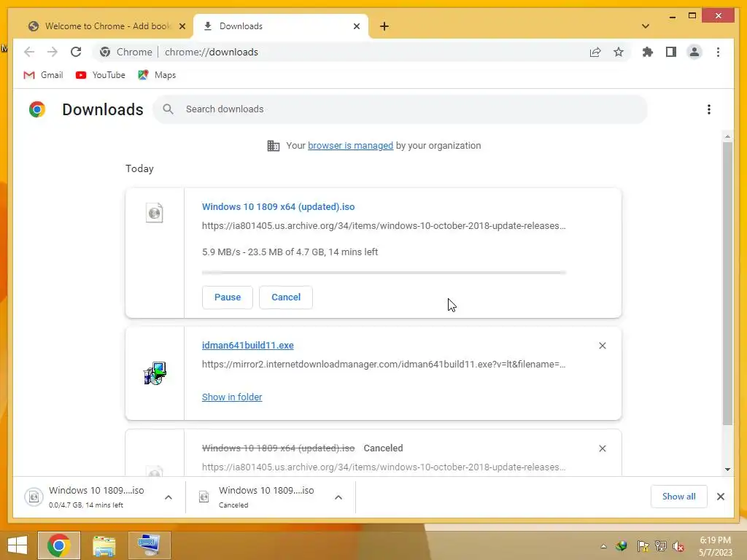Click the Action Center flag tray icon
This screenshot has height=560, width=747.
(643, 546)
